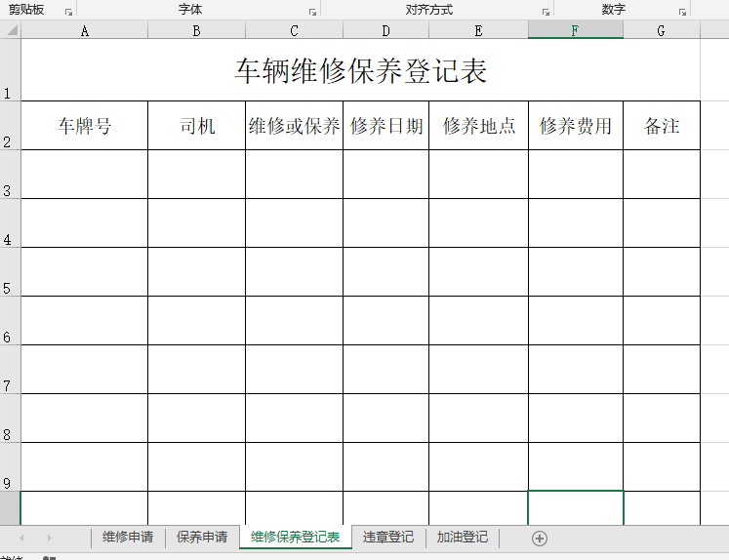The width and height of the screenshot is (729, 560).
Task: Select the 修养日期 header cell
Action: coord(385,126)
